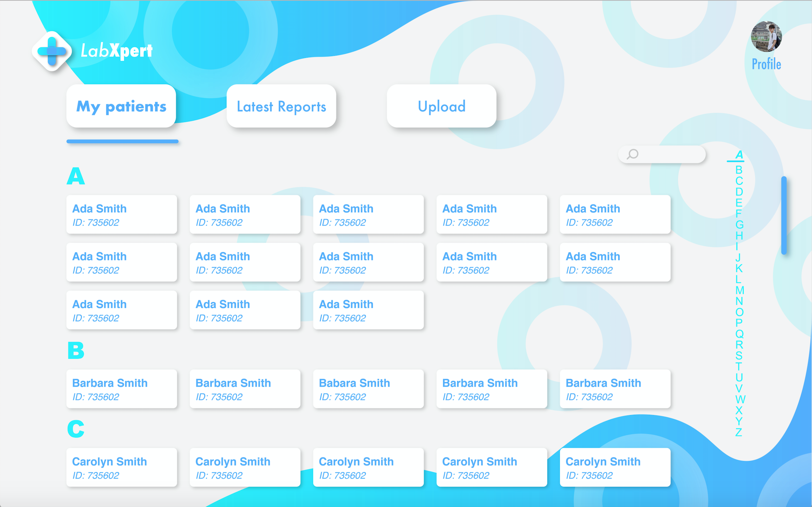Click the LabXpert brand name text

click(117, 51)
